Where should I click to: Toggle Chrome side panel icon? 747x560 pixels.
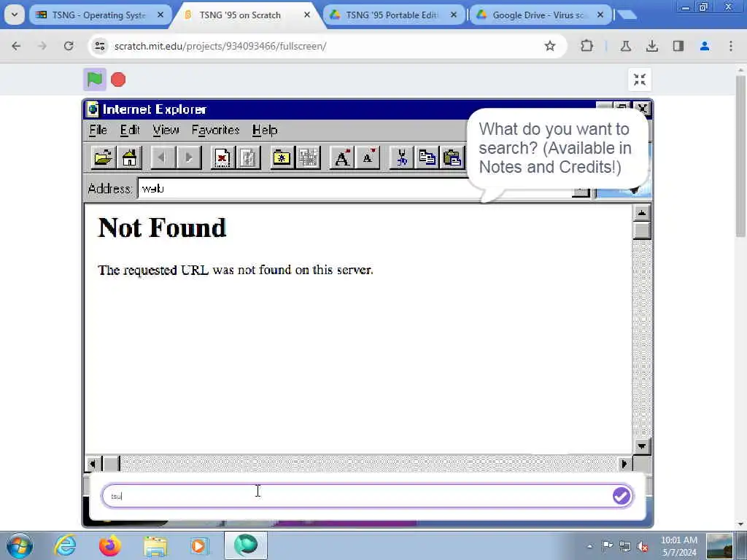click(x=678, y=46)
